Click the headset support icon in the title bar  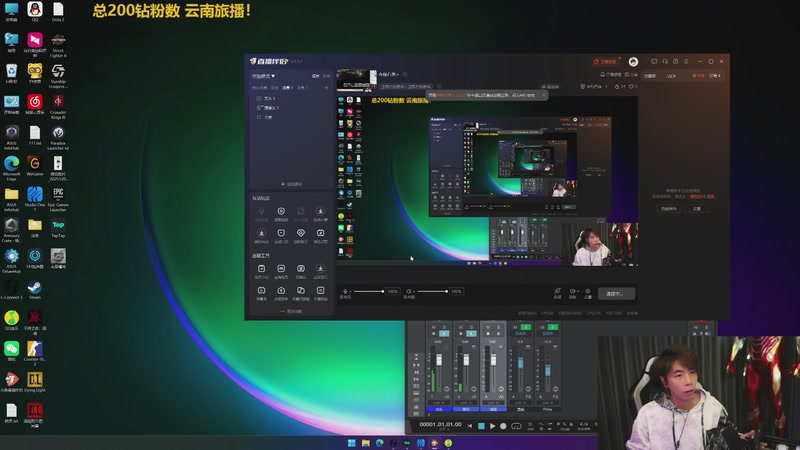665,61
